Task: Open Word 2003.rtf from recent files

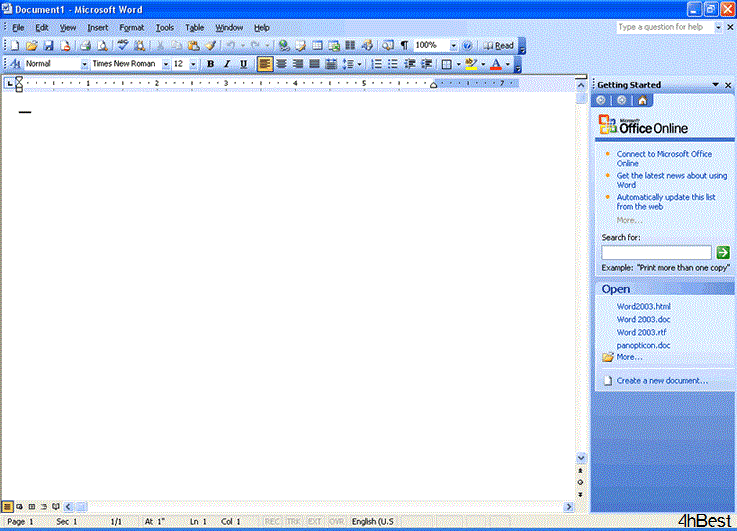Action: [642, 332]
